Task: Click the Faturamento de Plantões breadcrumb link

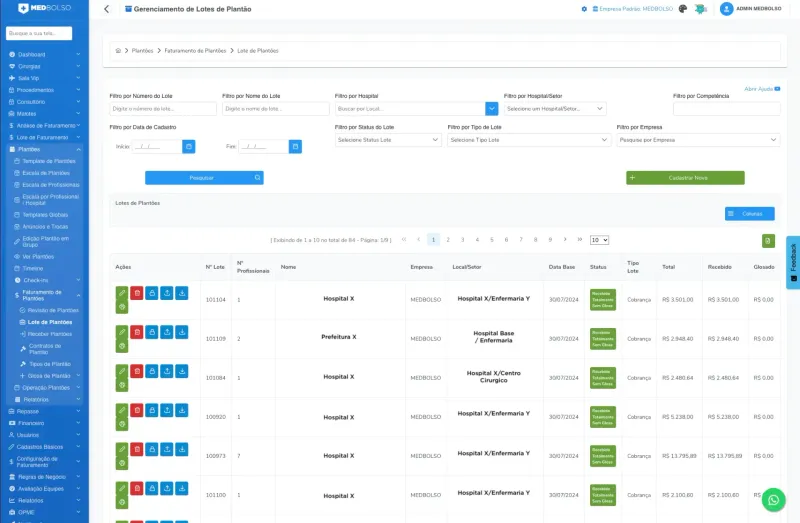Action: 195,51
